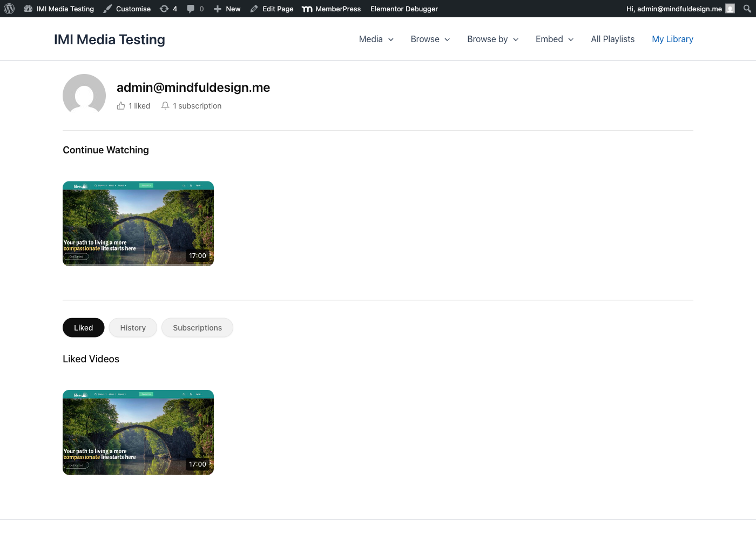Click the subscription bell icon
The width and height of the screenshot is (756, 540).
[x=165, y=106]
